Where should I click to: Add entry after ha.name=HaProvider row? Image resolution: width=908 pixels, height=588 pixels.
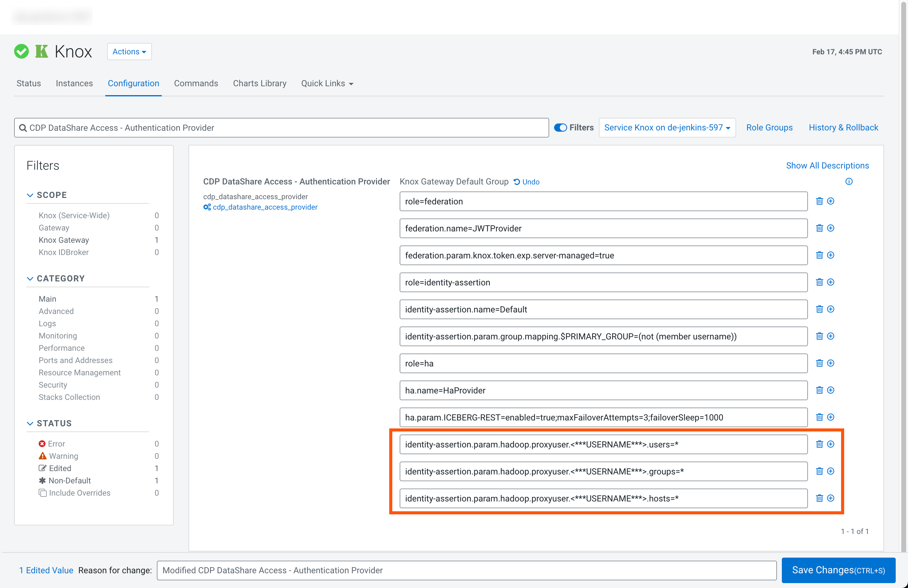tap(831, 390)
